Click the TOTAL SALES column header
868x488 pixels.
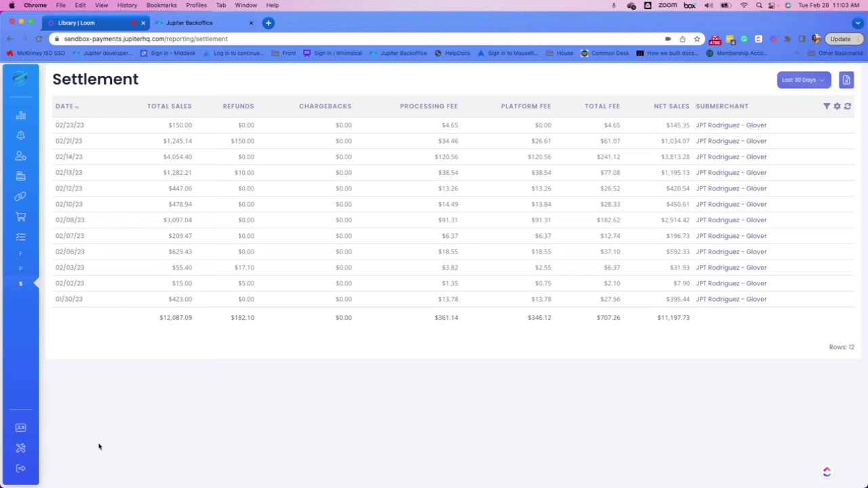170,106
